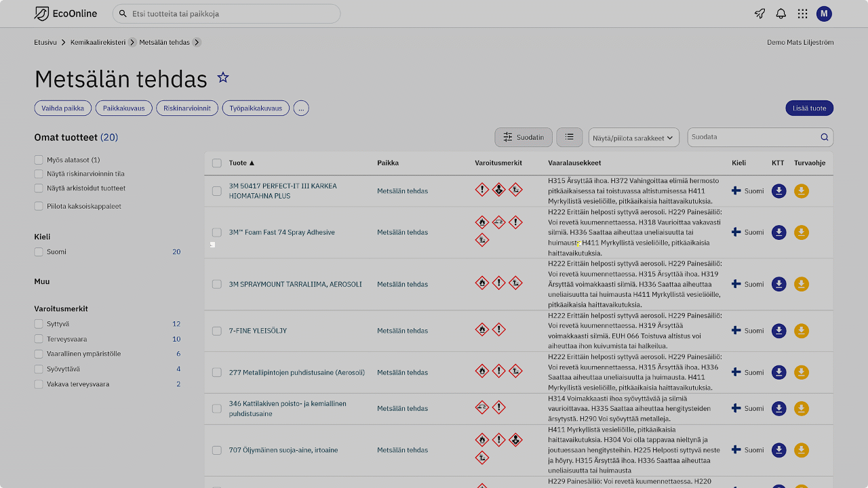Image resolution: width=868 pixels, height=488 pixels.
Task: Click the EcoOnline logo
Action: pos(66,14)
